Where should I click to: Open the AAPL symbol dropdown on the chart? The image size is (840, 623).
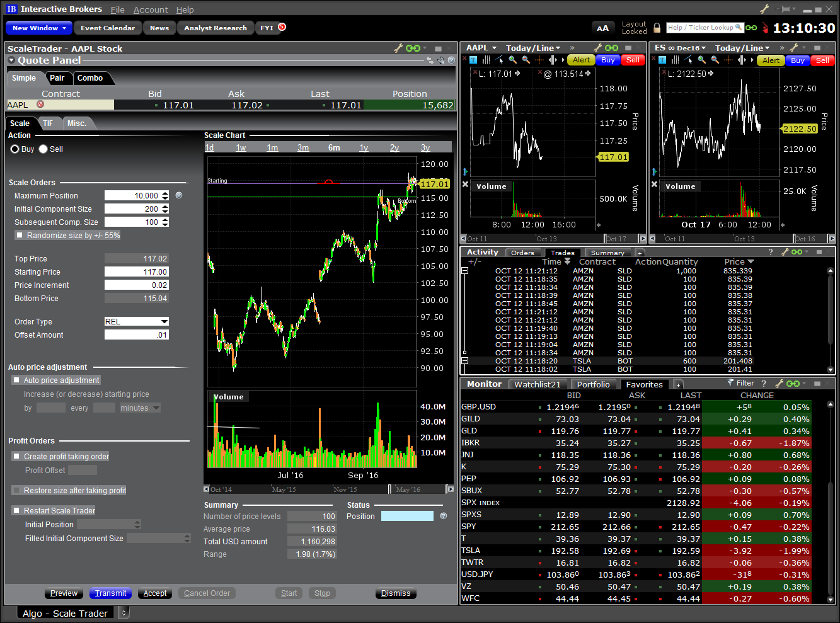pos(482,48)
